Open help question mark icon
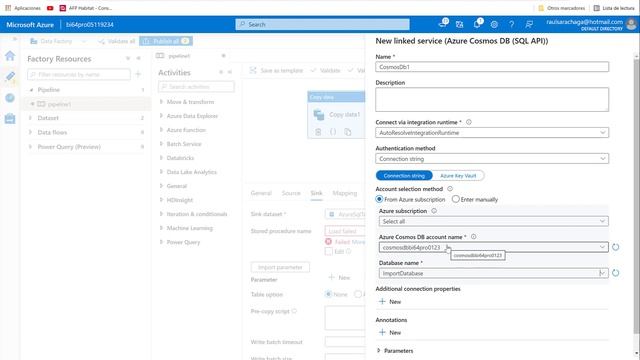This screenshot has height=360, width=640. coord(511,24)
